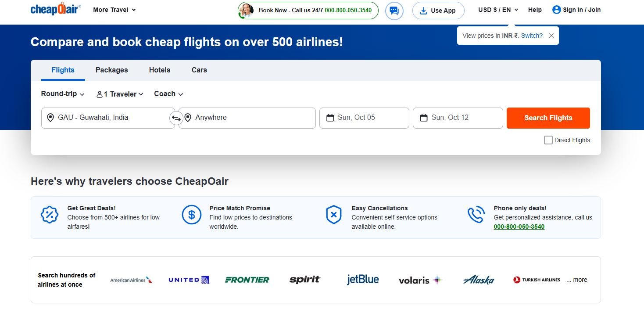Screen dimensions: 644x313
Task: Open the 1 Traveler selector
Action: (120, 94)
